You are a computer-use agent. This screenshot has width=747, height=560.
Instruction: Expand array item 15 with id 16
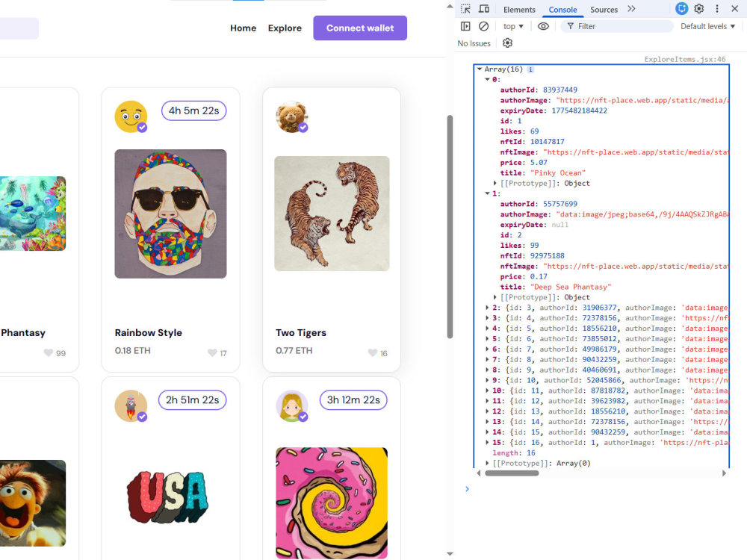pyautogui.click(x=487, y=442)
